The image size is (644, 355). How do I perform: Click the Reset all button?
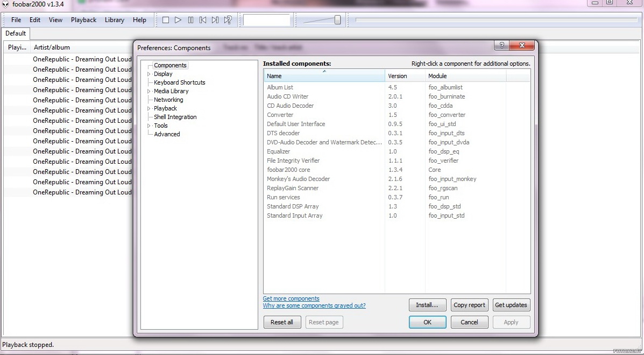[282, 322]
